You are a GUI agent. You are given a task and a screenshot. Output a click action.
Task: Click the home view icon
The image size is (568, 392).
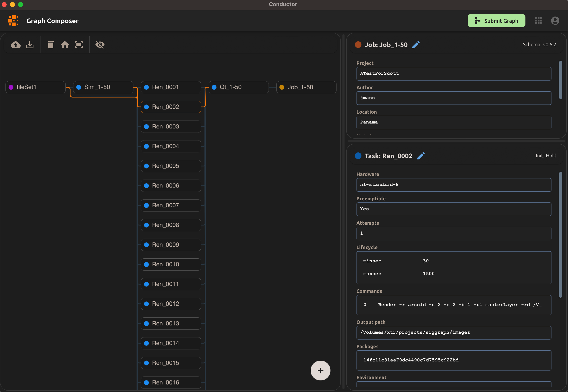(65, 45)
